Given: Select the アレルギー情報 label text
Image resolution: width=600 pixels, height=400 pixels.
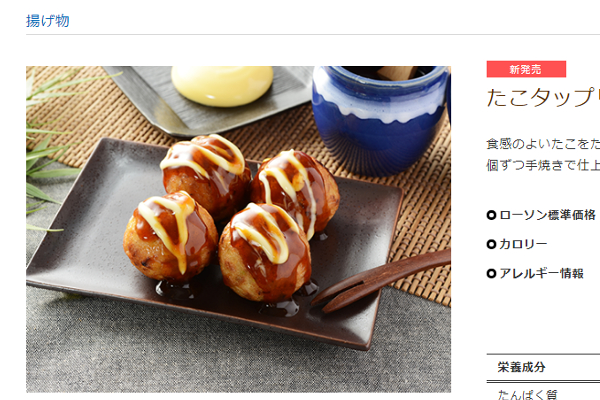Looking at the screenshot, I should click(x=541, y=274).
